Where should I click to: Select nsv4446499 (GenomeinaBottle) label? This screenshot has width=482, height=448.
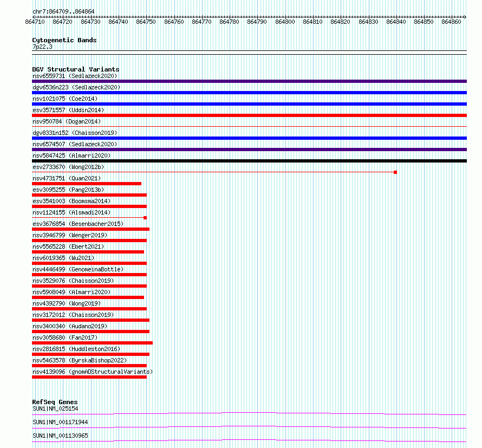click(x=78, y=269)
